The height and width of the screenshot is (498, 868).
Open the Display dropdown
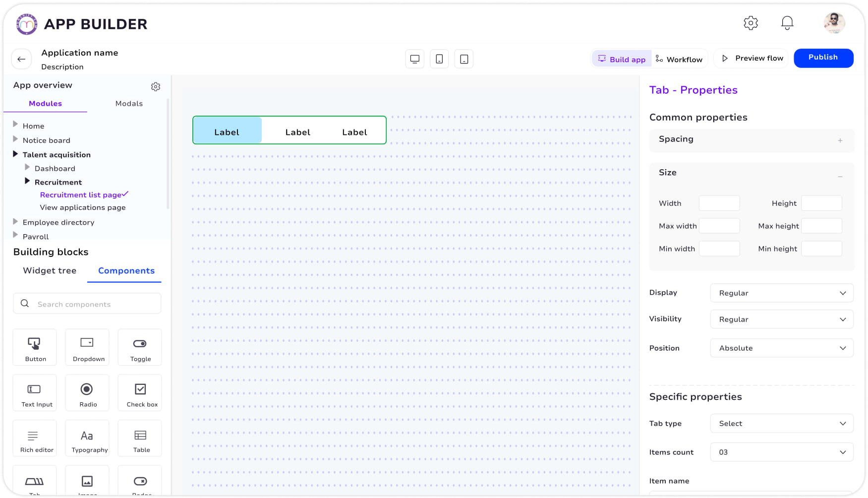782,293
